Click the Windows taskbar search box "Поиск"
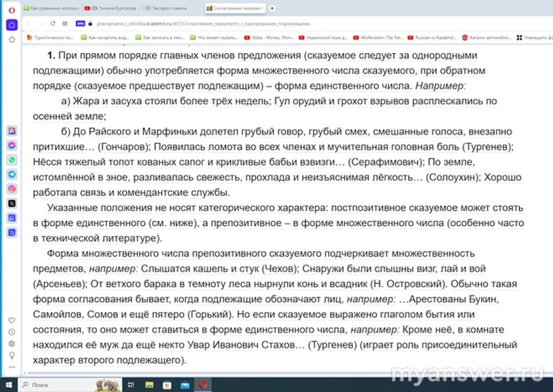This screenshot has height=392, width=553. (x=55, y=384)
